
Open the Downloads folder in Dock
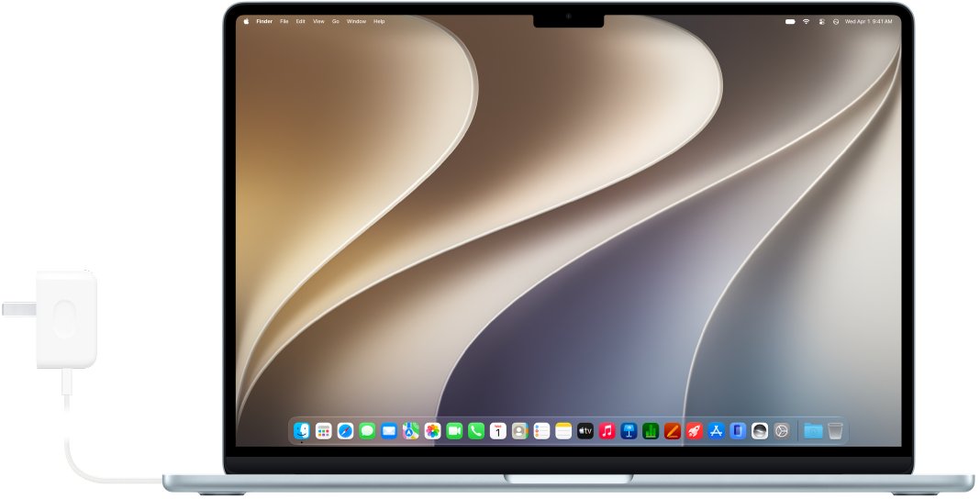pyautogui.click(x=813, y=431)
